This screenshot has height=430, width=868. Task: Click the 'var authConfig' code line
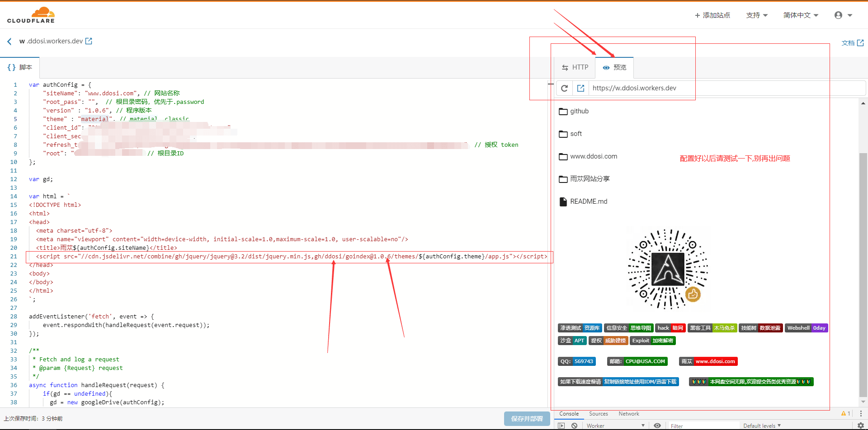[x=60, y=85]
